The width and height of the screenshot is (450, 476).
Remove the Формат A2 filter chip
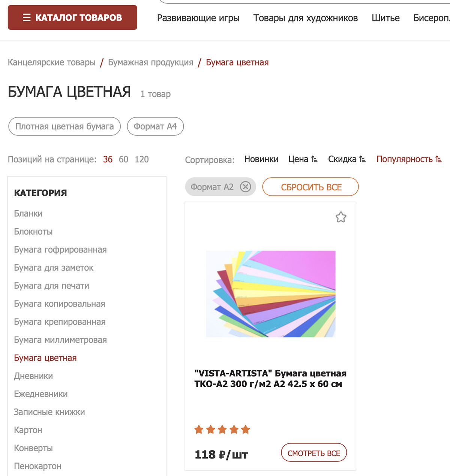[x=246, y=187]
